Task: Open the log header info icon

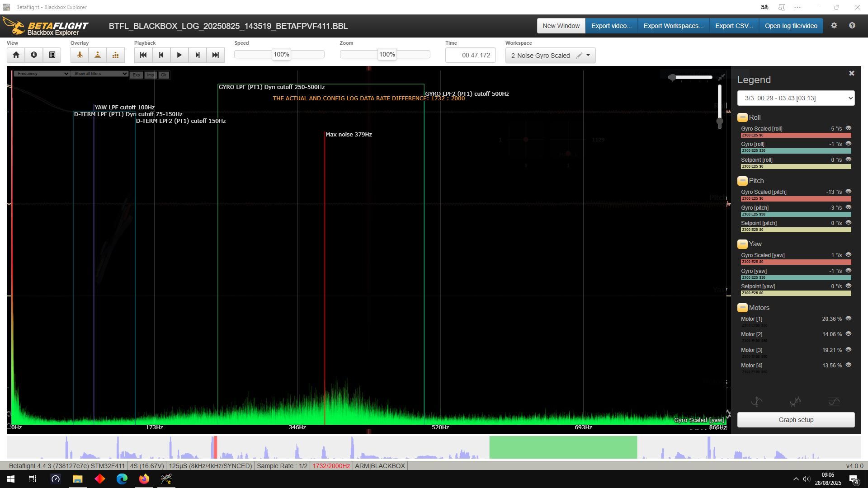Action: pyautogui.click(x=34, y=55)
